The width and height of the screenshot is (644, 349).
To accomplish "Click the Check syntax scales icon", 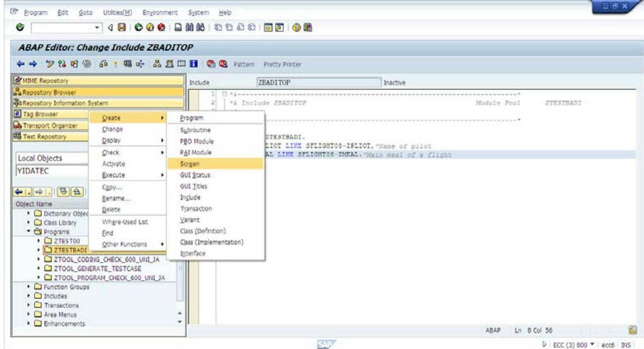I will click(x=104, y=64).
